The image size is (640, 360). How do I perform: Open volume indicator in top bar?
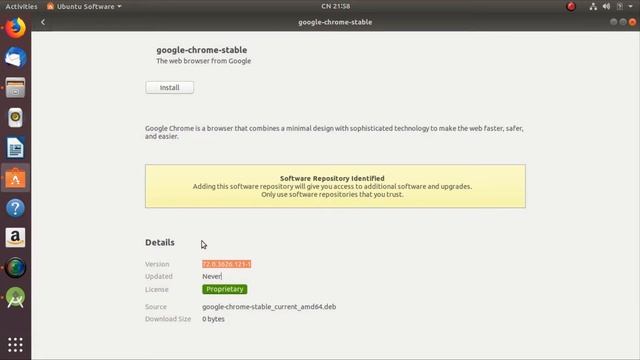pyautogui.click(x=607, y=6)
